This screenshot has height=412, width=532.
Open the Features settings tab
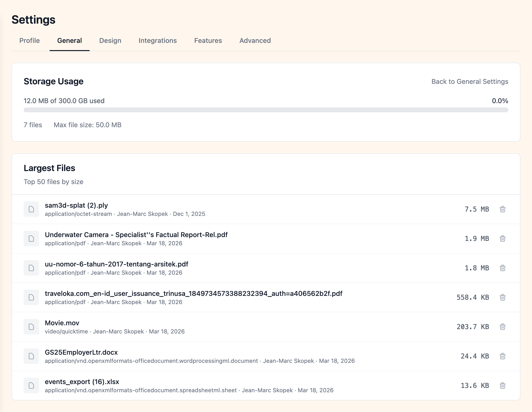208,40
